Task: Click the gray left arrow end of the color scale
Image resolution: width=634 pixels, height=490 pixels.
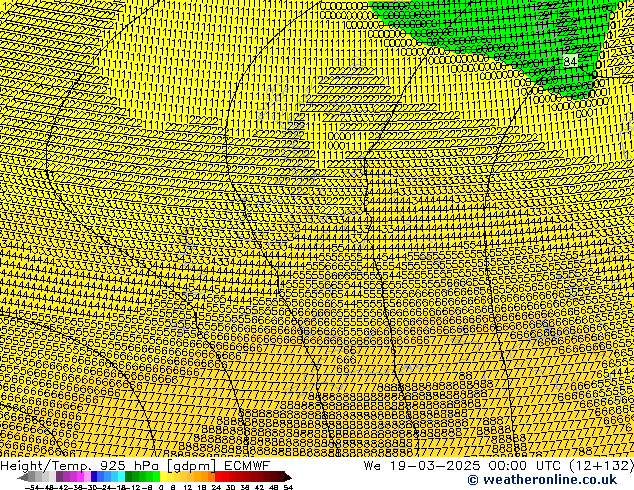Action: coord(23,477)
